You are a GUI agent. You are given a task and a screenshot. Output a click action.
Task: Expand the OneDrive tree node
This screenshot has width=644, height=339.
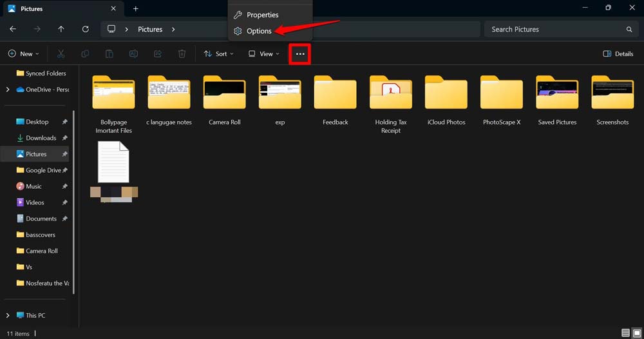(8, 90)
